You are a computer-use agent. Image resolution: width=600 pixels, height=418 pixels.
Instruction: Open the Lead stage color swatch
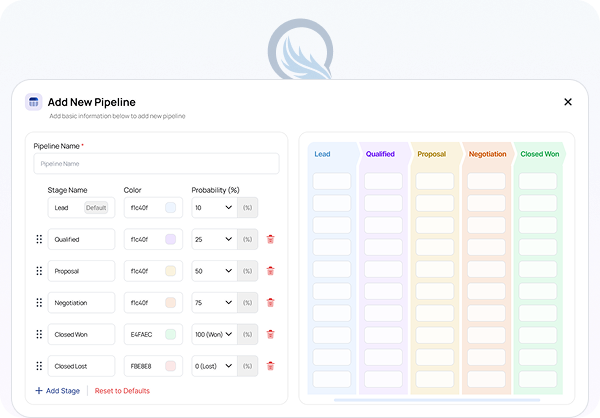tap(170, 208)
